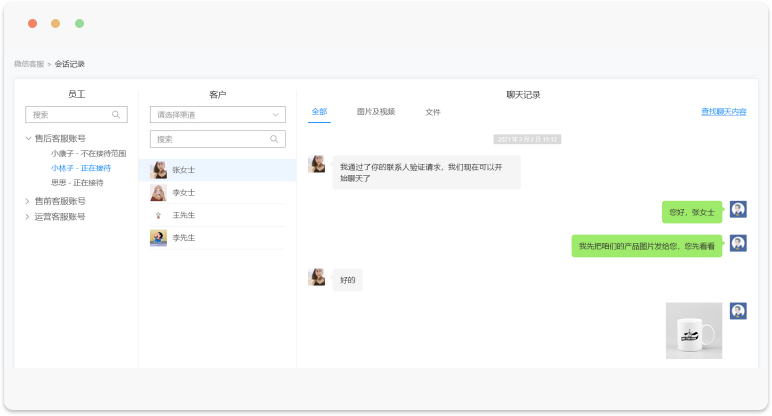The image size is (772, 416).
Task: Click 王先生's avatar icon in the list
Action: click(158, 215)
